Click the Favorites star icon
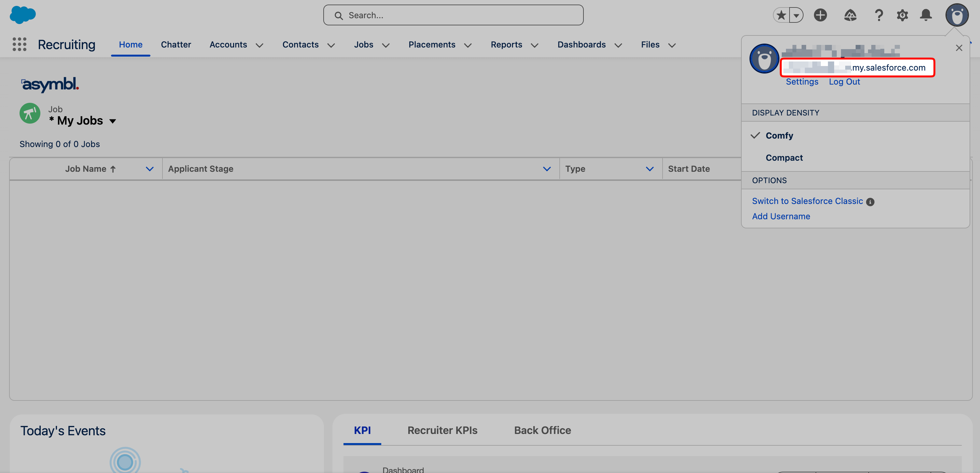This screenshot has width=980, height=473. tap(781, 15)
